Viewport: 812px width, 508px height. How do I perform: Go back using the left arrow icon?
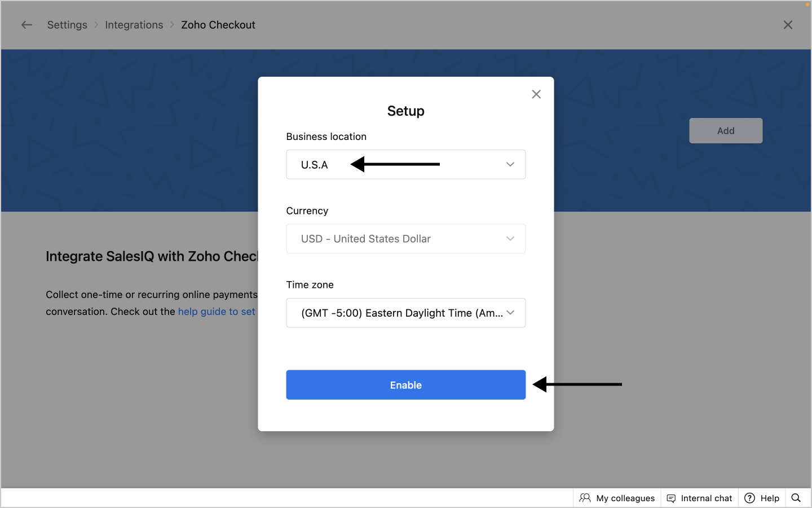[27, 25]
